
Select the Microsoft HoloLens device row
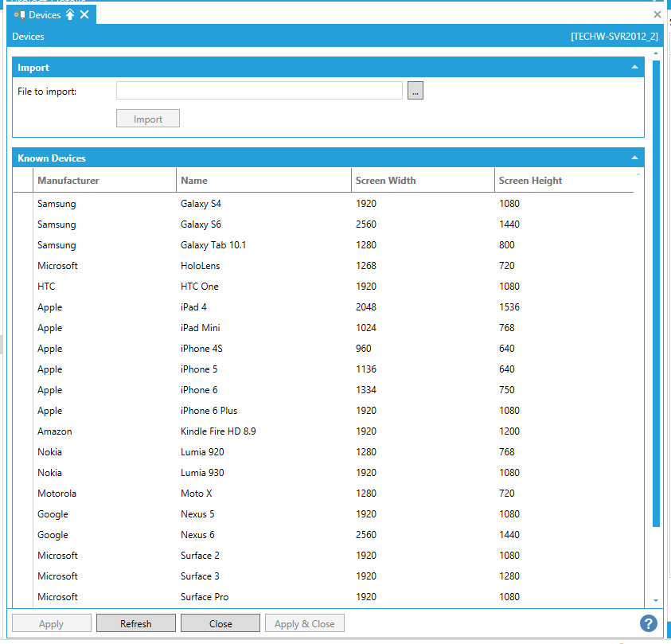pyautogui.click(x=201, y=266)
